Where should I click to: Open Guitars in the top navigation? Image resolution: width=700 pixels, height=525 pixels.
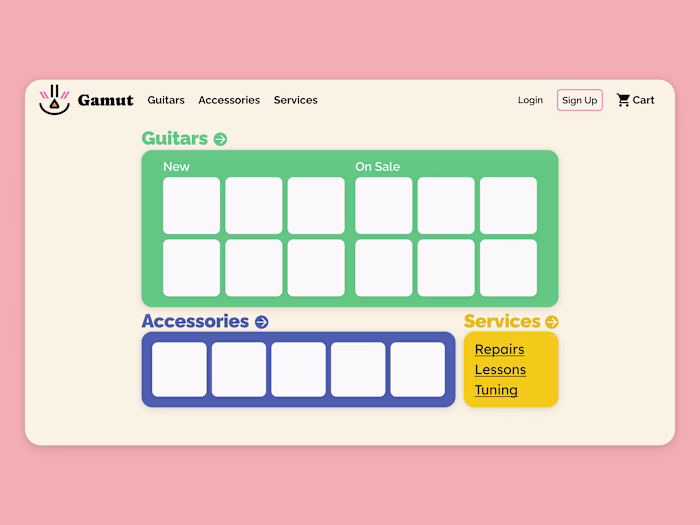(166, 100)
